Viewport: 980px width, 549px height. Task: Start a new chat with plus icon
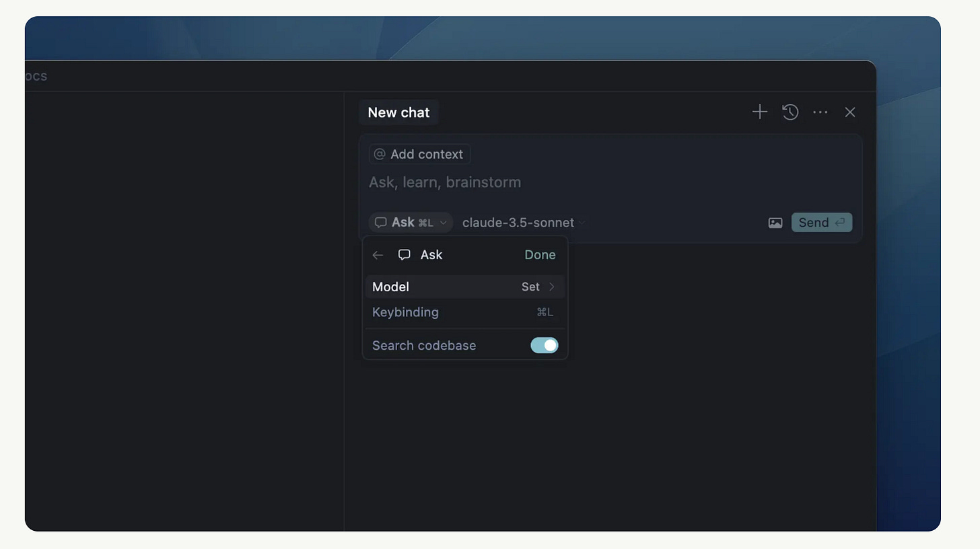(759, 112)
